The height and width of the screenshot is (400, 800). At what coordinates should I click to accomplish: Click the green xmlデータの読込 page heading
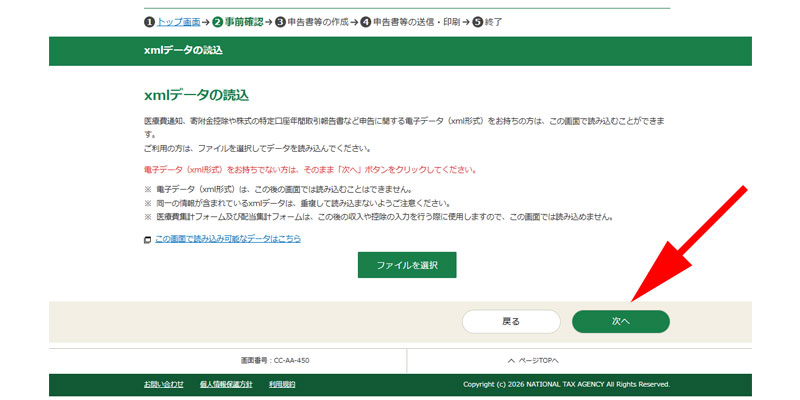pos(196,95)
